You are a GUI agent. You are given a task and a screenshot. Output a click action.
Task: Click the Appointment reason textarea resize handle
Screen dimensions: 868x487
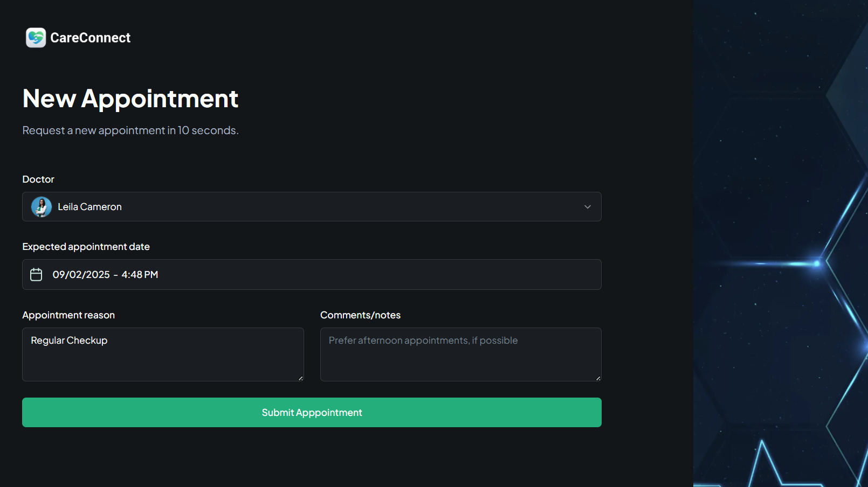click(x=300, y=378)
